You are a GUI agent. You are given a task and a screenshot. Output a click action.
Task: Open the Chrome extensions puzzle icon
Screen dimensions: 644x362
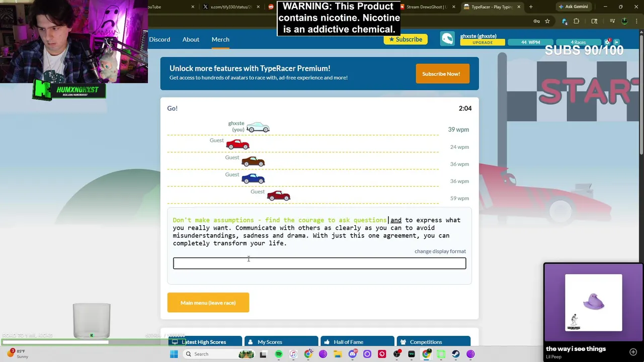coord(577,21)
